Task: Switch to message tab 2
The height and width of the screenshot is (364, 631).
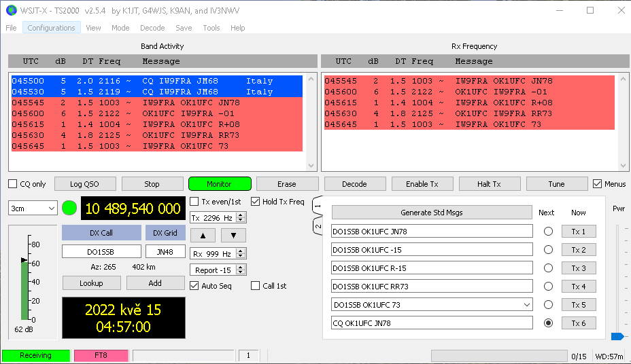Action: (317, 226)
